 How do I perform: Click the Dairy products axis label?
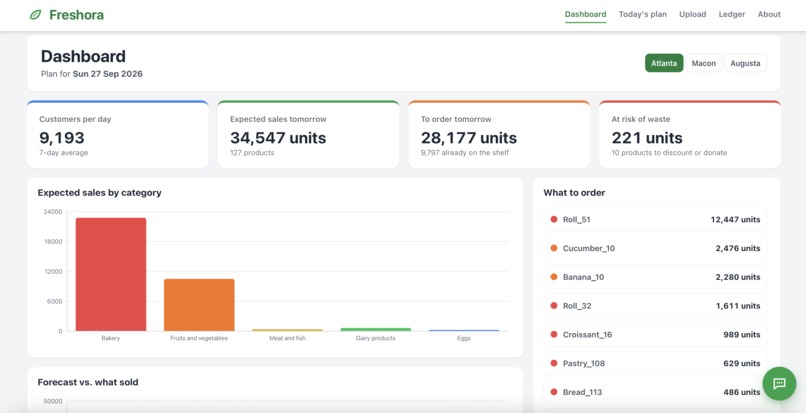(376, 338)
